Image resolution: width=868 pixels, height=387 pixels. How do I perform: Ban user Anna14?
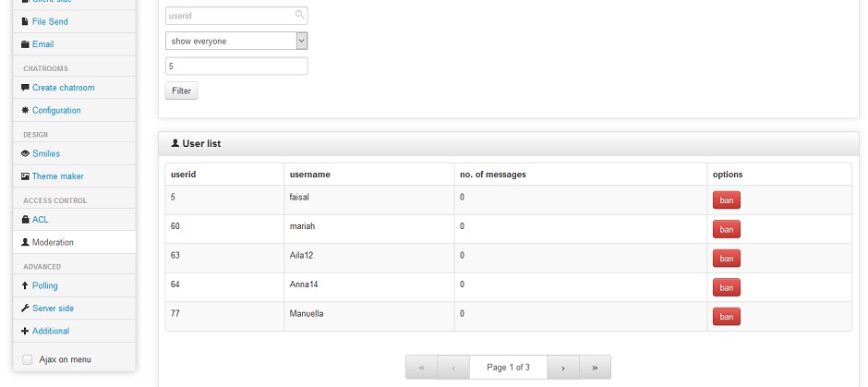(727, 287)
